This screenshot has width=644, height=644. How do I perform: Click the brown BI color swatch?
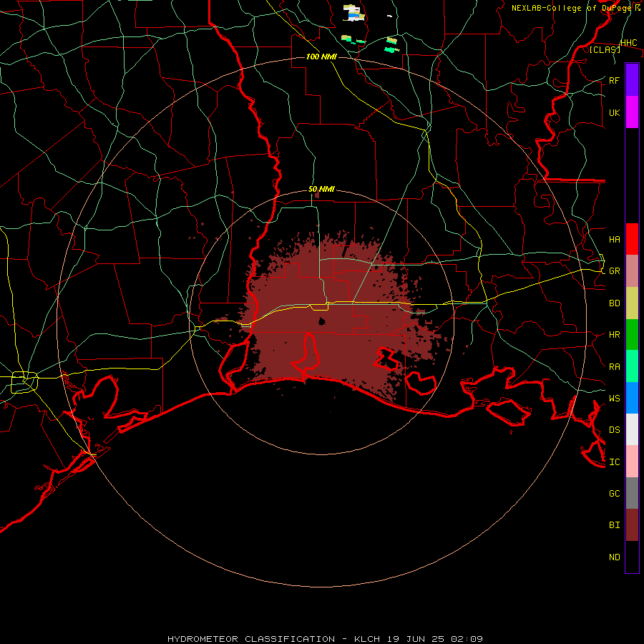coord(632,525)
